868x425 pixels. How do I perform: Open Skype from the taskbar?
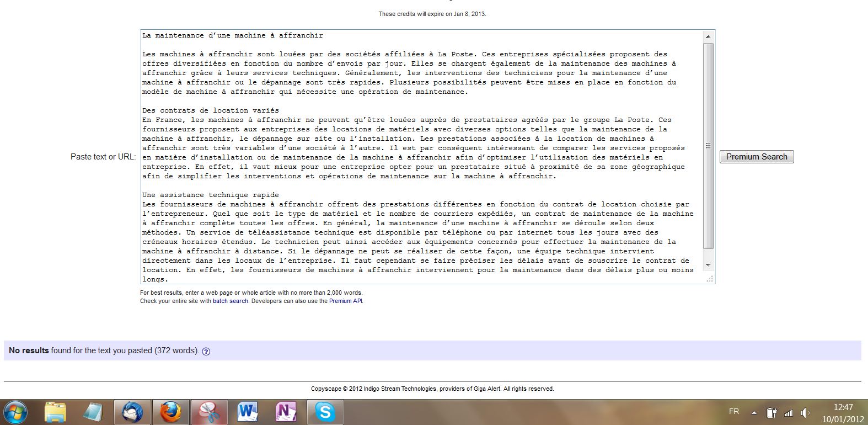point(324,412)
